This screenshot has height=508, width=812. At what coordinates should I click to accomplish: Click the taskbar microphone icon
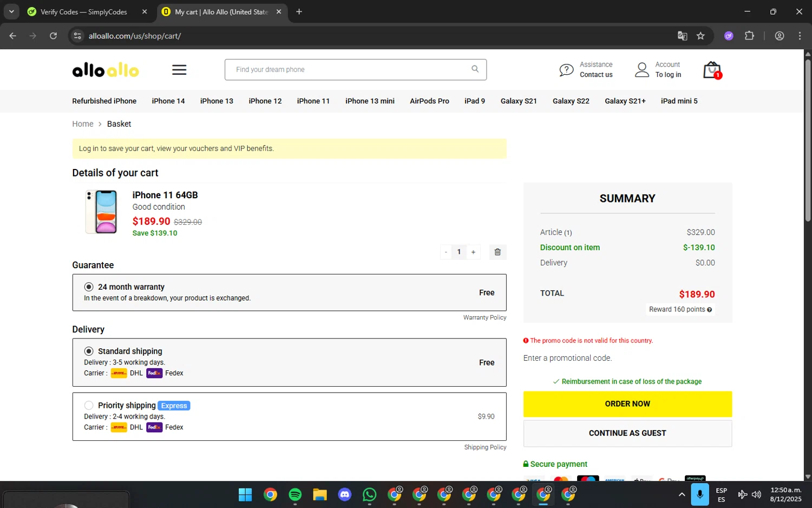point(700,495)
